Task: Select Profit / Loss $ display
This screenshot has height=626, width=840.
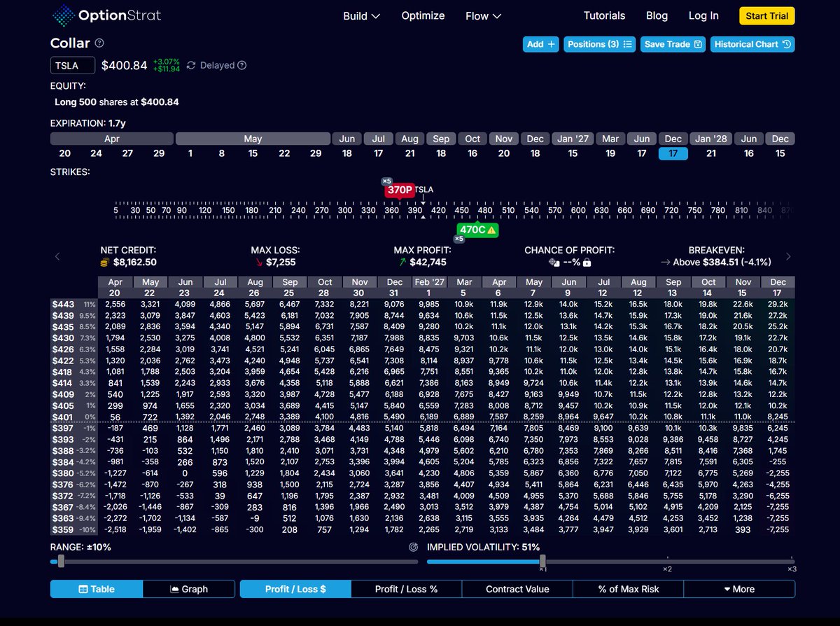Action: 295,589
